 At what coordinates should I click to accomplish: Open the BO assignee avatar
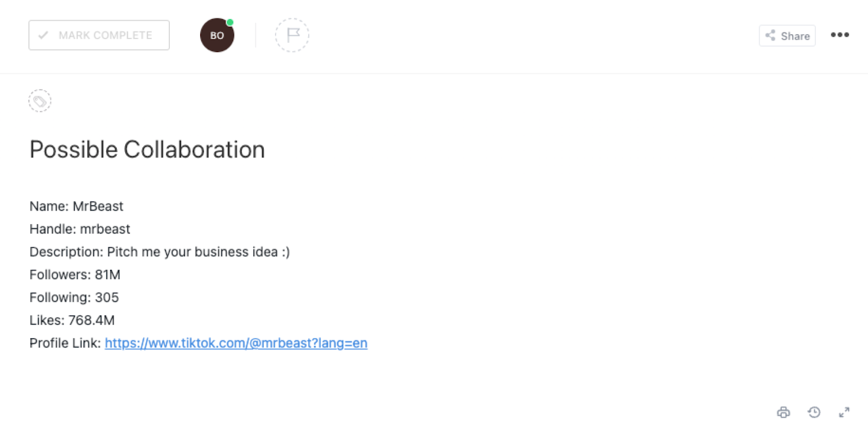pyautogui.click(x=217, y=35)
